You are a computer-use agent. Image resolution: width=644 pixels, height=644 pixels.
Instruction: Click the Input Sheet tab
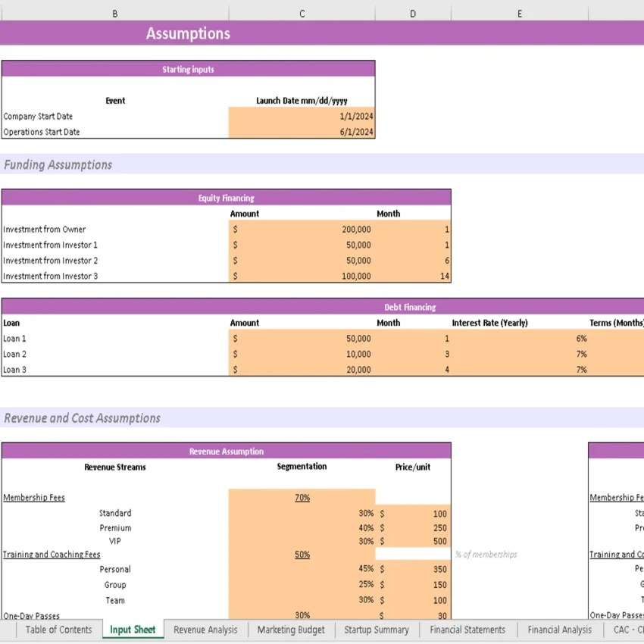coord(133,630)
